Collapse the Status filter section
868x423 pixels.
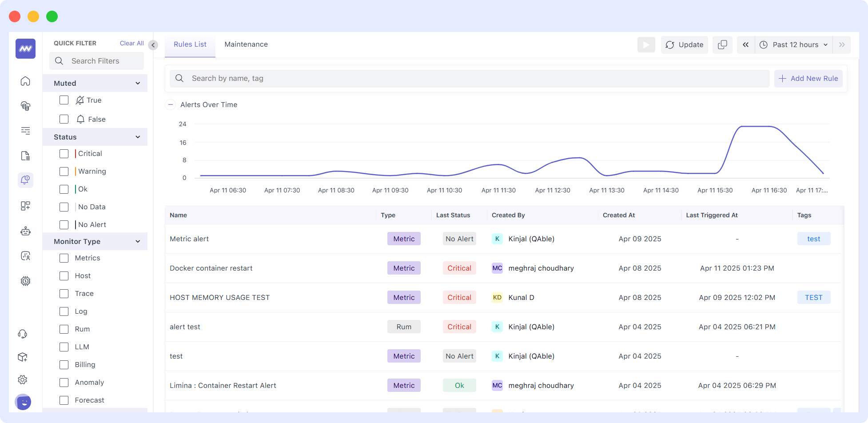137,137
